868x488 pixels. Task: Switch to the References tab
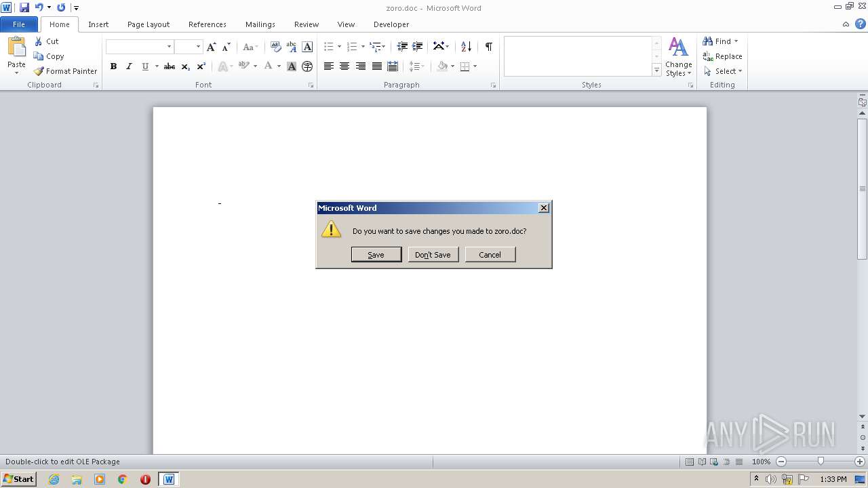click(x=208, y=24)
